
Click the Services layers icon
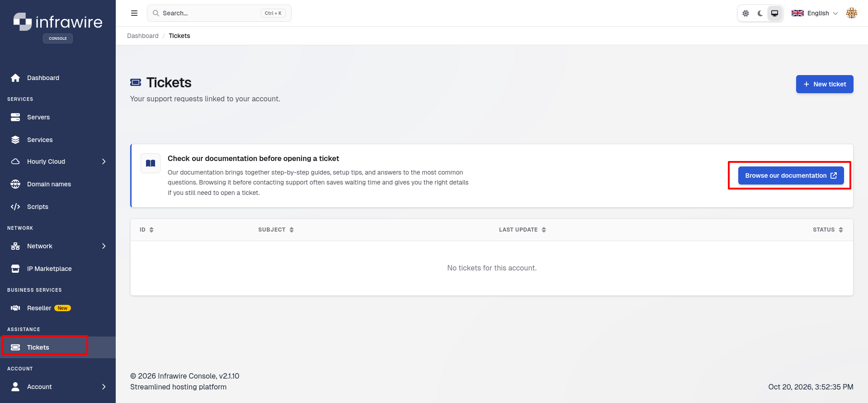(x=15, y=140)
